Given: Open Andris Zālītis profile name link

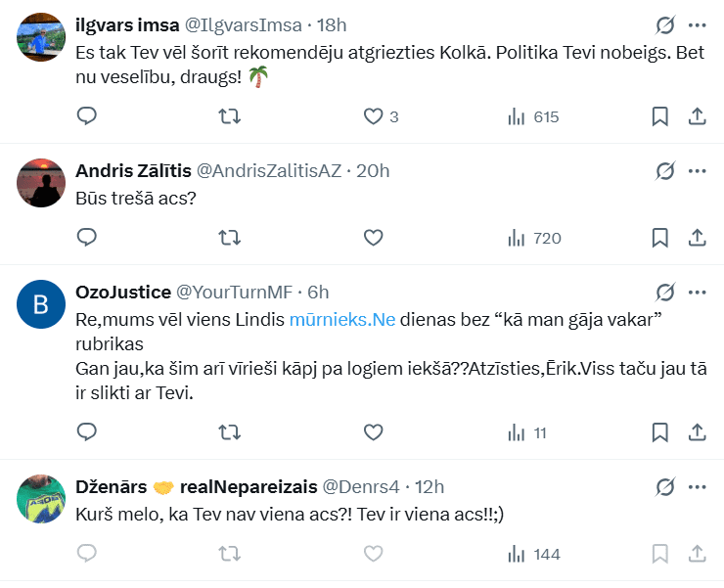Looking at the screenshot, I should pyautogui.click(x=132, y=170).
